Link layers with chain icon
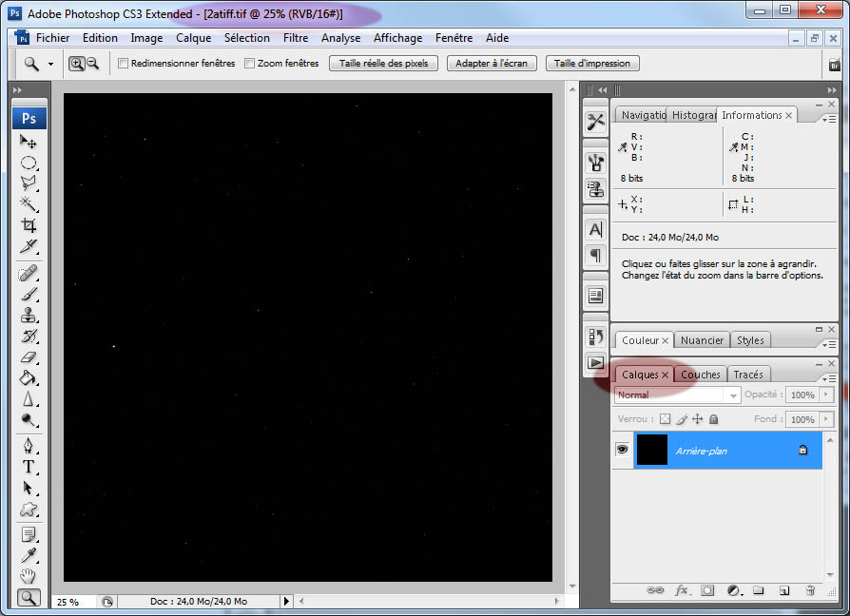 tap(655, 590)
